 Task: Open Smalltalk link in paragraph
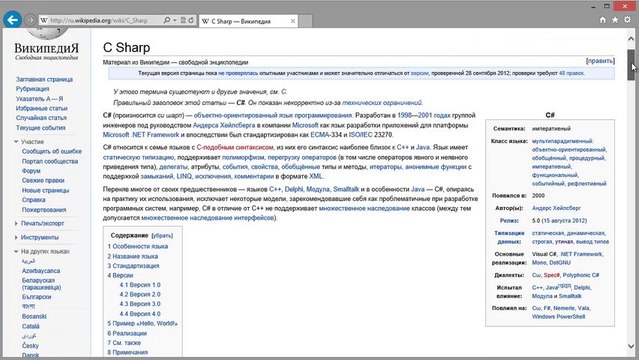click(x=346, y=189)
